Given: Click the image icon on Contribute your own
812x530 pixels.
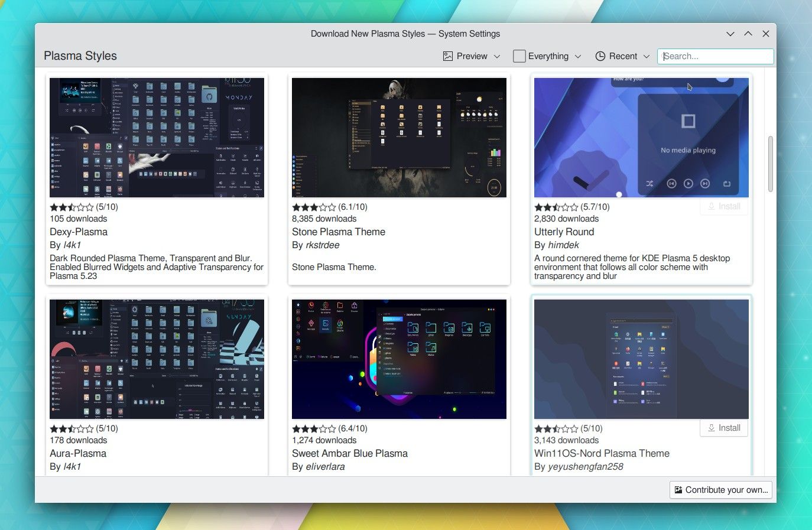Looking at the screenshot, I should (x=679, y=490).
